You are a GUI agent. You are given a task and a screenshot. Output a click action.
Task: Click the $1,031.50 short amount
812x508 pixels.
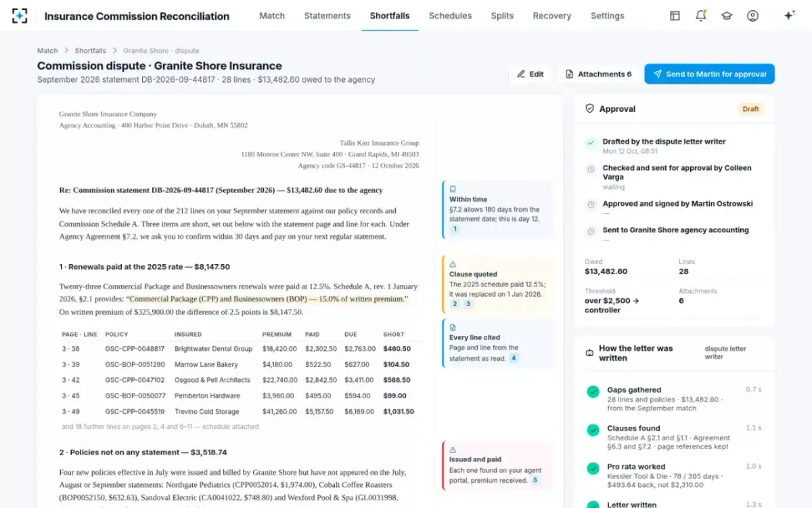pos(399,411)
